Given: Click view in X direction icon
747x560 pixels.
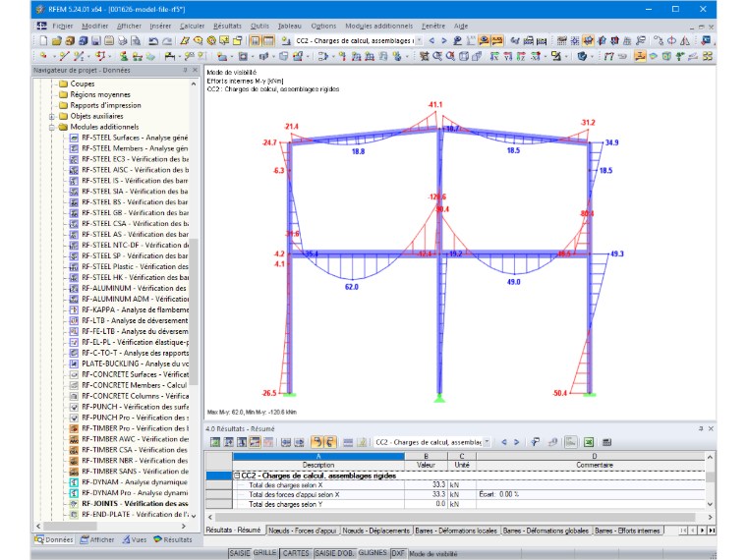Looking at the screenshot, I should (494, 56).
